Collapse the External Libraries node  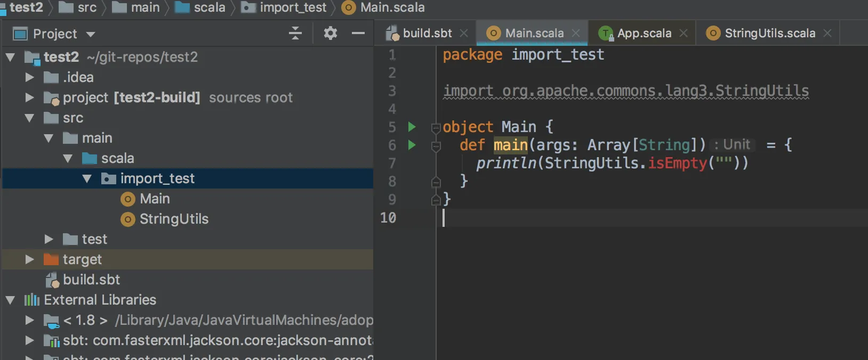[10, 300]
